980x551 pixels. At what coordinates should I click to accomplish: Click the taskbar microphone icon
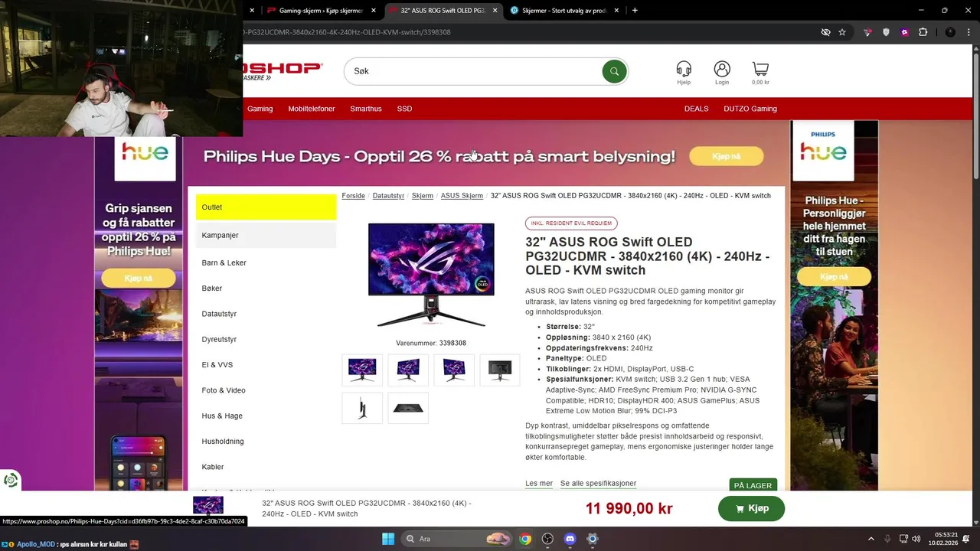pos(887,539)
